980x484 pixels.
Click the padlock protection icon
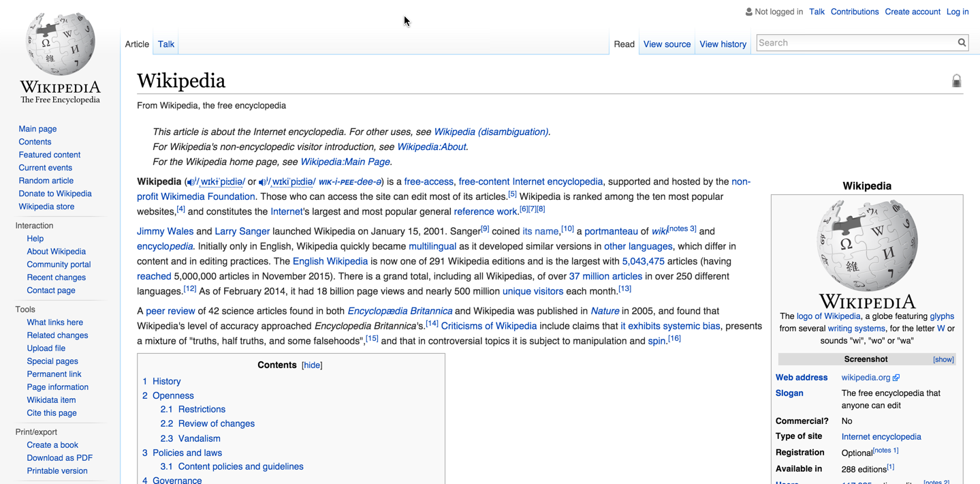point(956,81)
